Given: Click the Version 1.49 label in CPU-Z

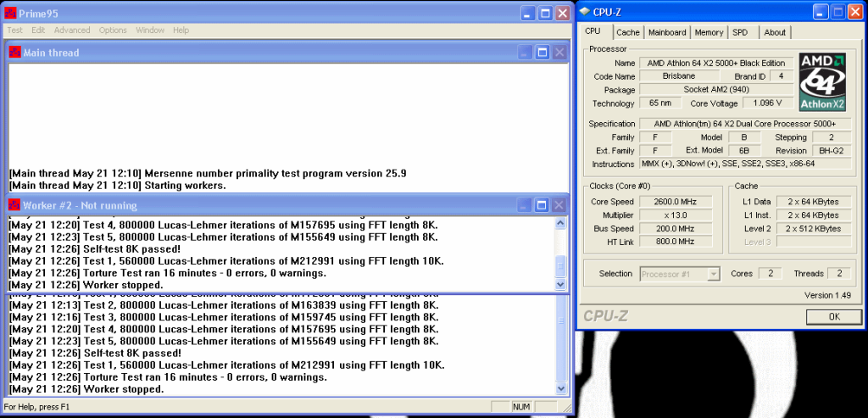Looking at the screenshot, I should (827, 296).
